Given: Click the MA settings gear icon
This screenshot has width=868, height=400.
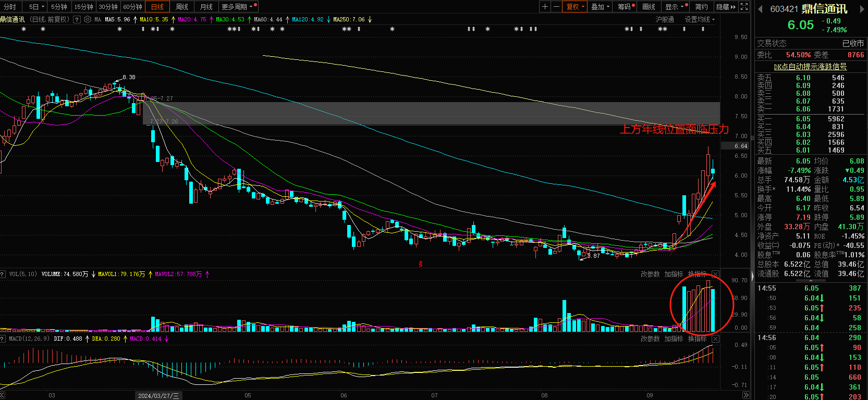Looking at the screenshot, I should 88,19.
